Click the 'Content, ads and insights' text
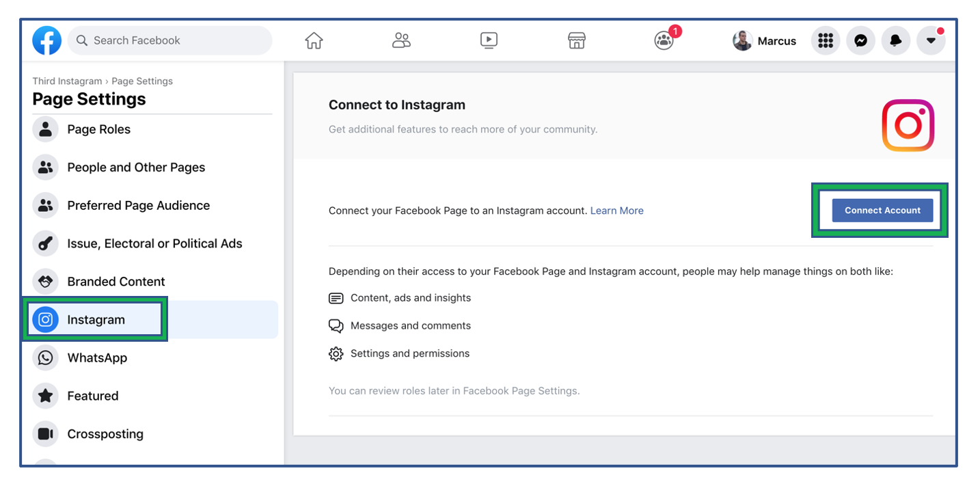Image resolution: width=980 pixels, height=488 pixels. [x=411, y=298]
